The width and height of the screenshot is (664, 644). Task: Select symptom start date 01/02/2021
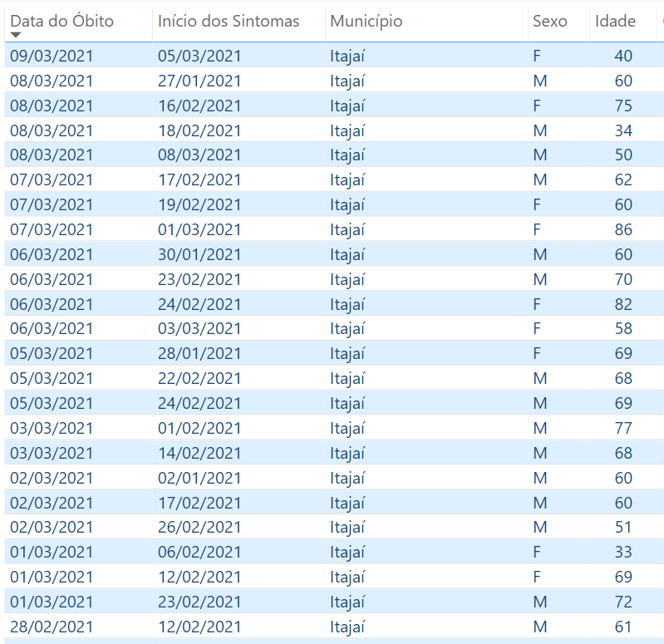pyautogui.click(x=199, y=428)
